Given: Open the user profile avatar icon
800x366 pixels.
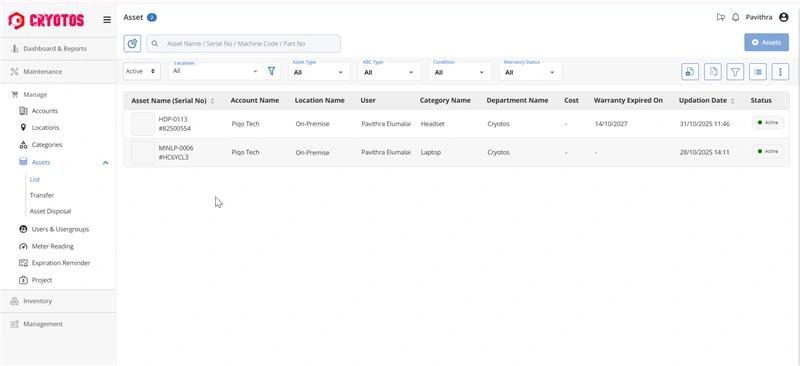Looking at the screenshot, I should 784,17.
